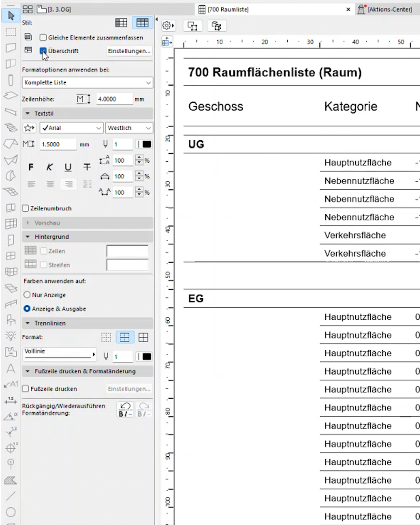This screenshot has width=420, height=525.
Task: Select horizontal-lines divider format
Action: pyautogui.click(x=125, y=337)
